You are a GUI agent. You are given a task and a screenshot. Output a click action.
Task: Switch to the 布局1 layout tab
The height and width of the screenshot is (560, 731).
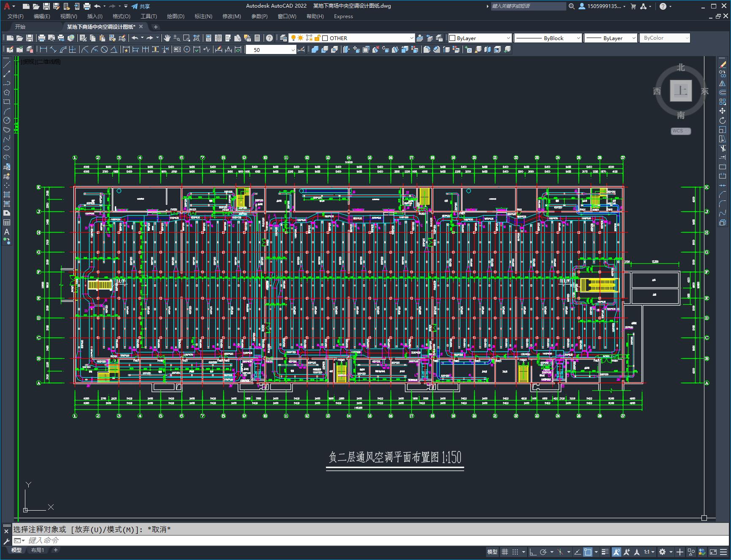click(38, 550)
